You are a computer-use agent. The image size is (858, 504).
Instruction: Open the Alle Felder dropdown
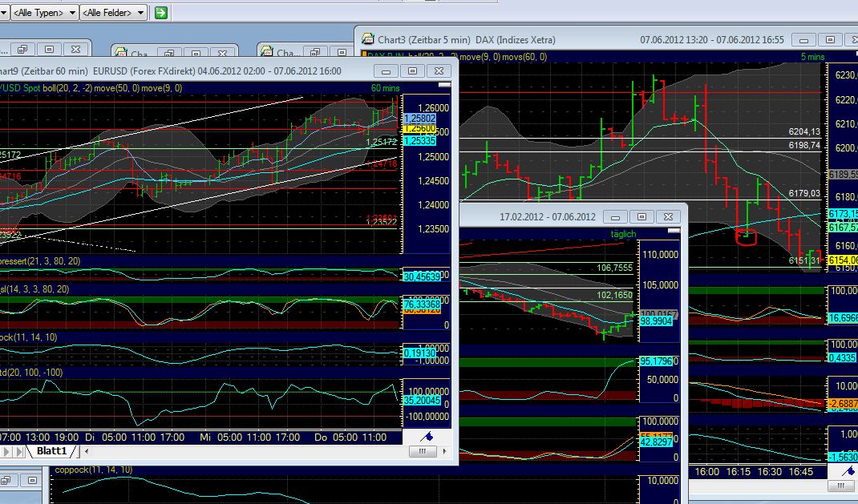[x=112, y=12]
